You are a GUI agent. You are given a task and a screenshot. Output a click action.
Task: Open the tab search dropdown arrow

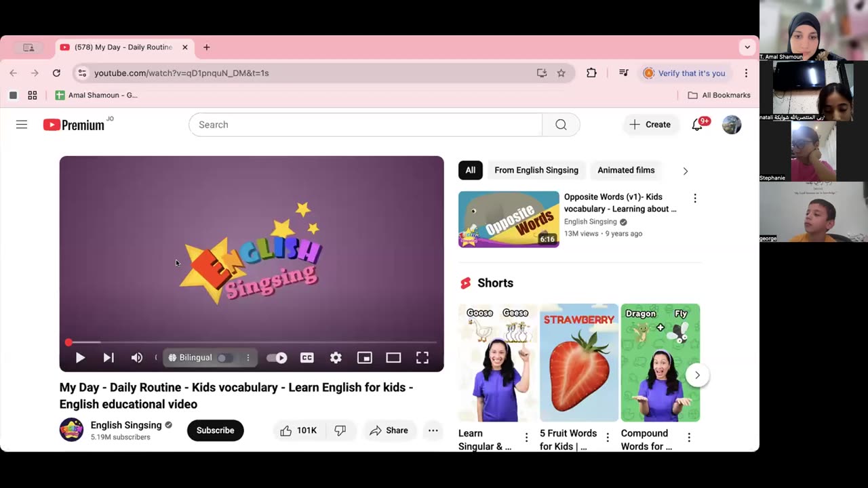pos(747,47)
